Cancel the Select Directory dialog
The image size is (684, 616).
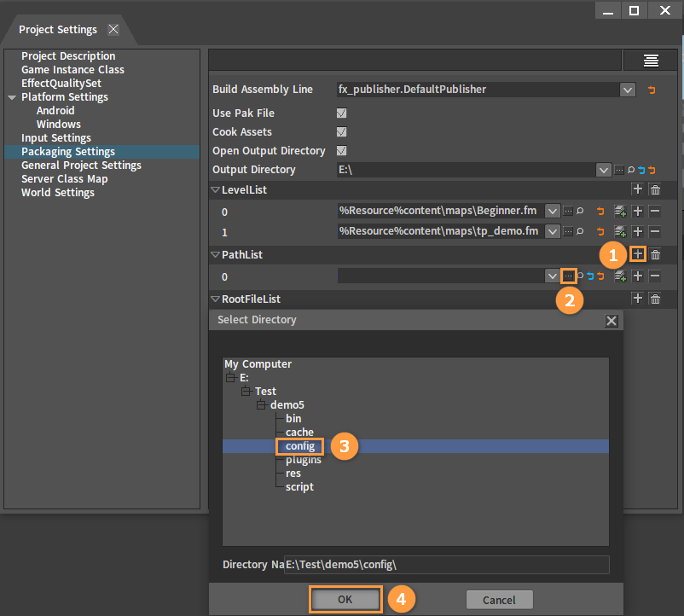pos(500,600)
